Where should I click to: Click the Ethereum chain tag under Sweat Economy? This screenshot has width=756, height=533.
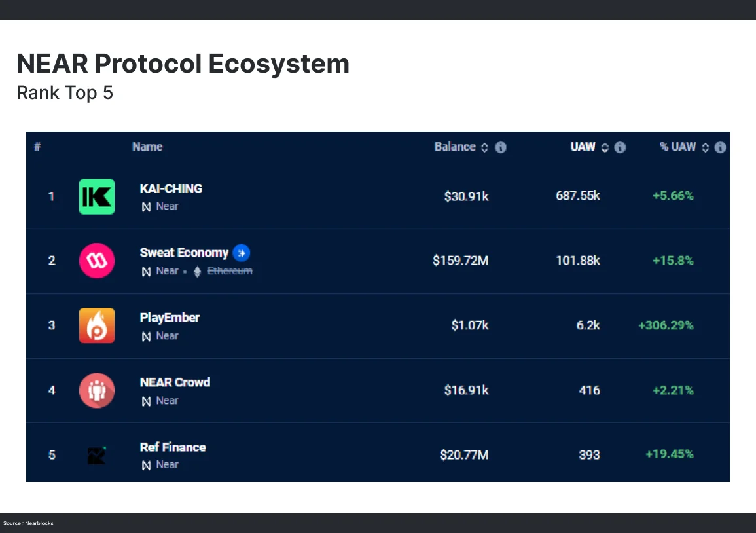229,271
